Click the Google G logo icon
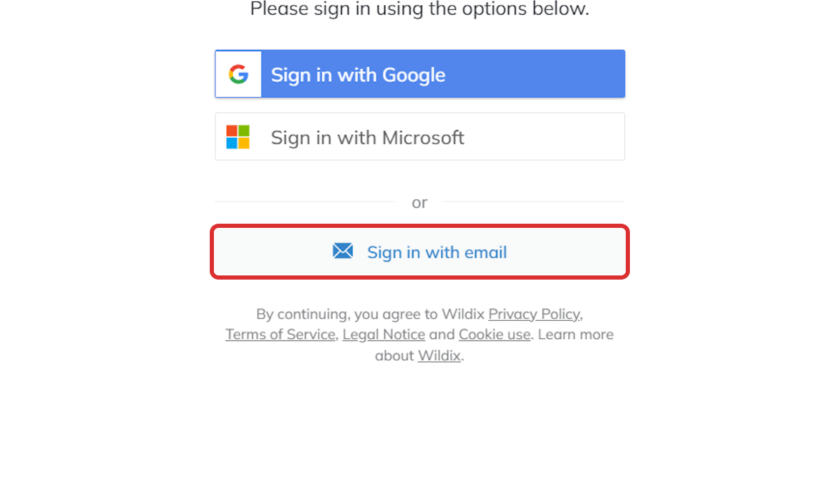Image resolution: width=839 pixels, height=504 pixels. point(238,74)
